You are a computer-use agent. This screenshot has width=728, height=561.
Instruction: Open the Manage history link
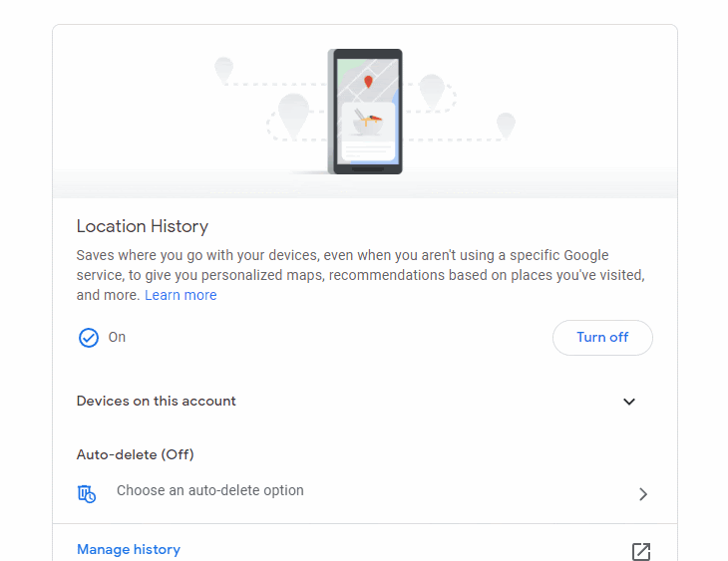point(129,549)
